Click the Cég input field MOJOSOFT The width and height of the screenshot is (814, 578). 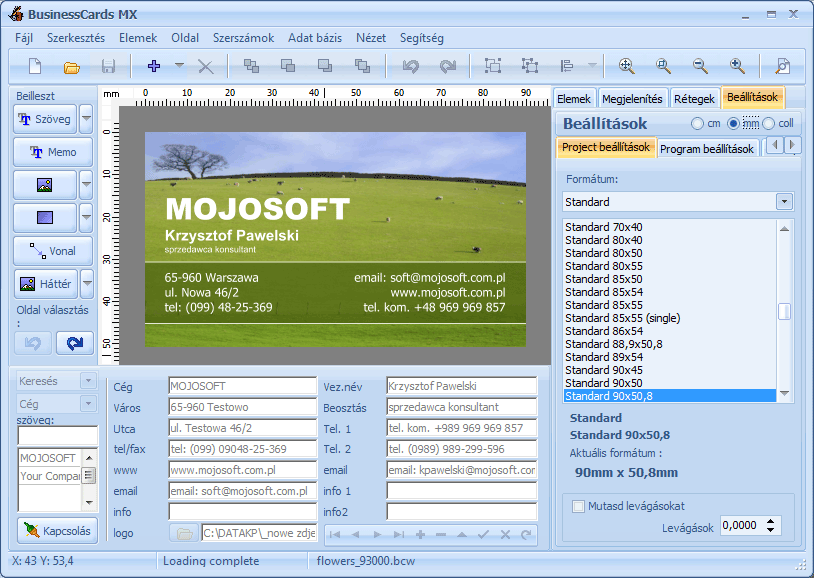pyautogui.click(x=242, y=386)
